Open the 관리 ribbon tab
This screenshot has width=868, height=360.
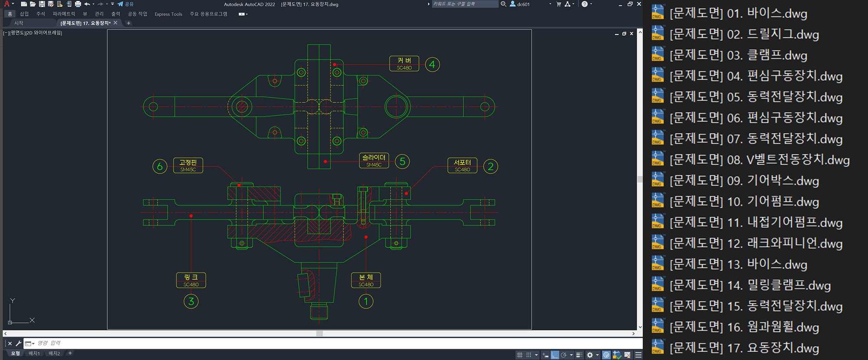99,14
